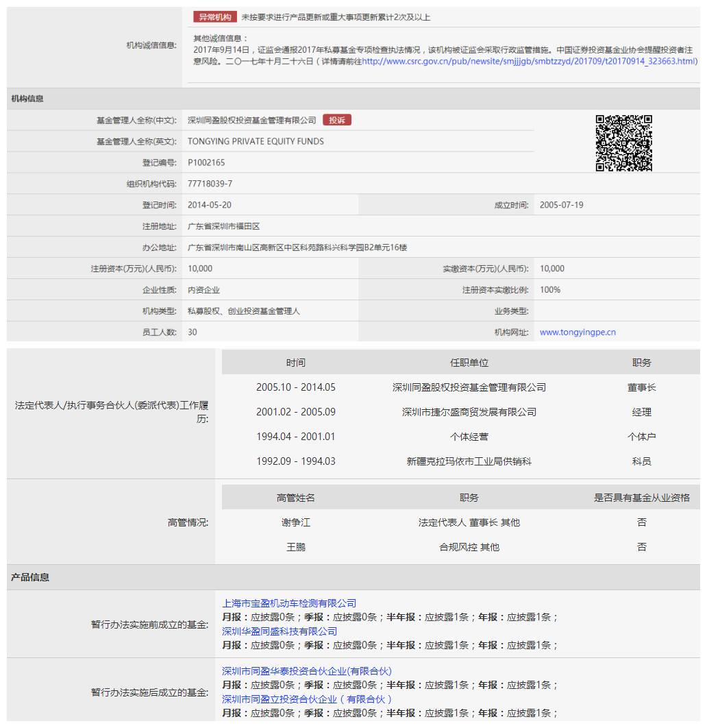This screenshot has height=728, width=707.
Task: Select the 实缴资本 value 10,000
Action: 552,268
